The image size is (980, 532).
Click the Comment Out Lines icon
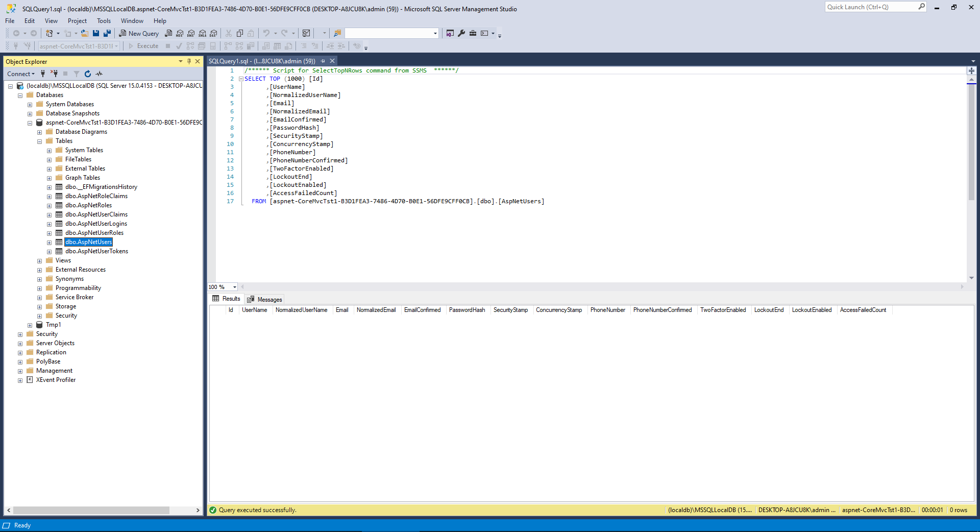(x=304, y=46)
